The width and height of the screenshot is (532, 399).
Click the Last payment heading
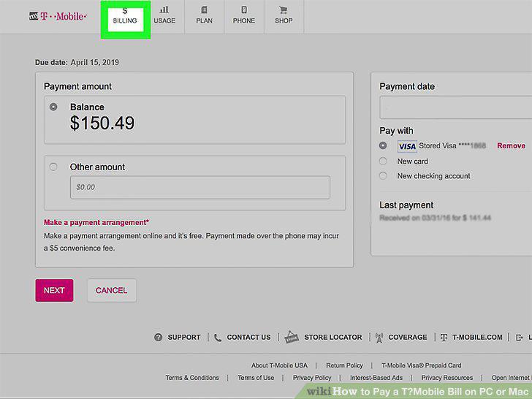click(x=406, y=205)
